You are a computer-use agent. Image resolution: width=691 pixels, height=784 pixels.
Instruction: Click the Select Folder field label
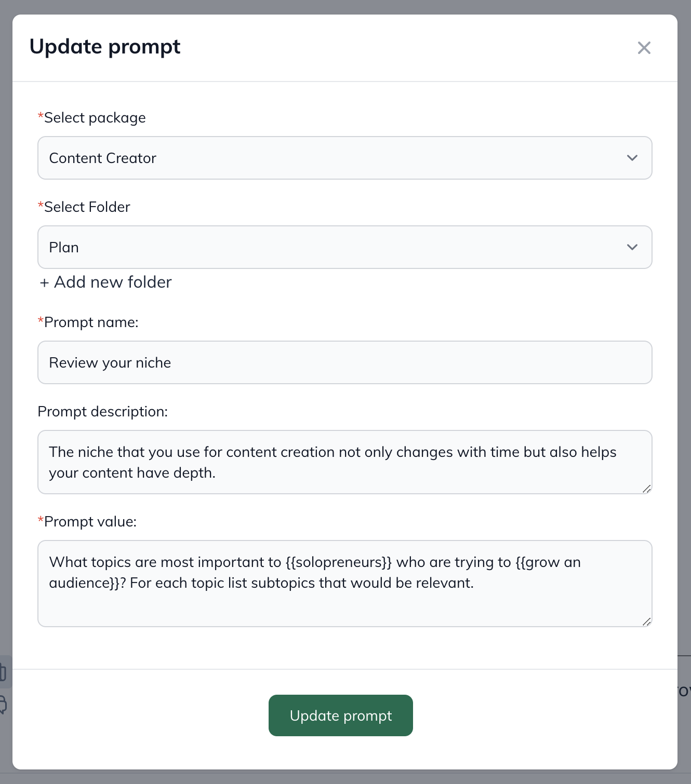(87, 207)
